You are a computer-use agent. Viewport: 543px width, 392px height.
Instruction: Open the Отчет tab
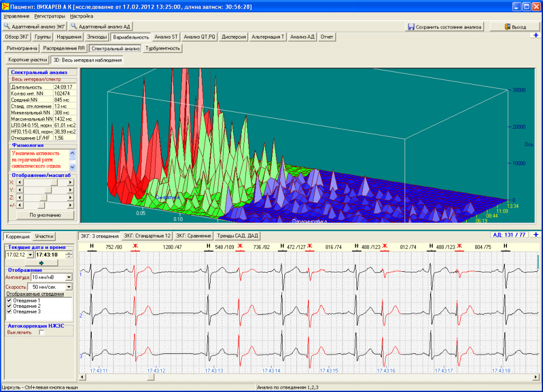[327, 37]
